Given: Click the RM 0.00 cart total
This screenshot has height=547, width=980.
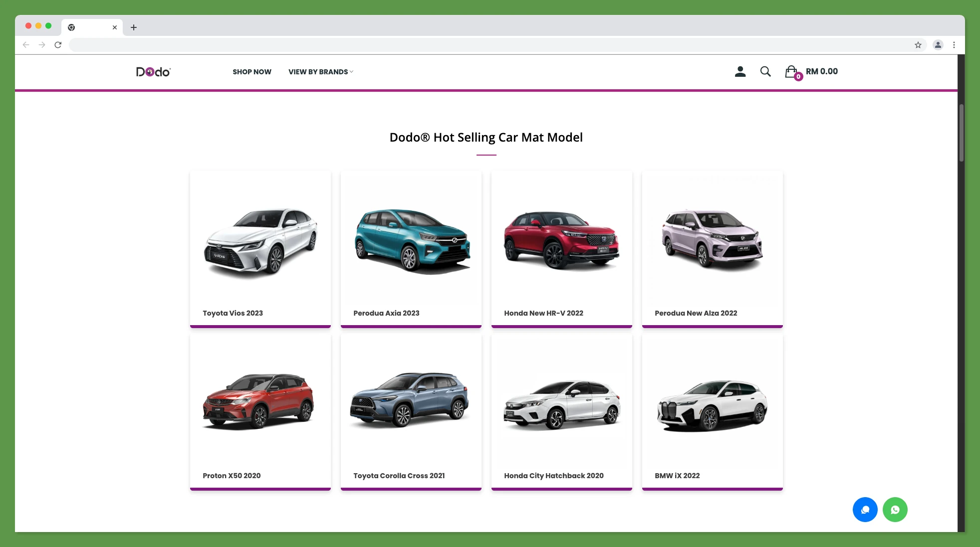Looking at the screenshot, I should click(x=821, y=71).
